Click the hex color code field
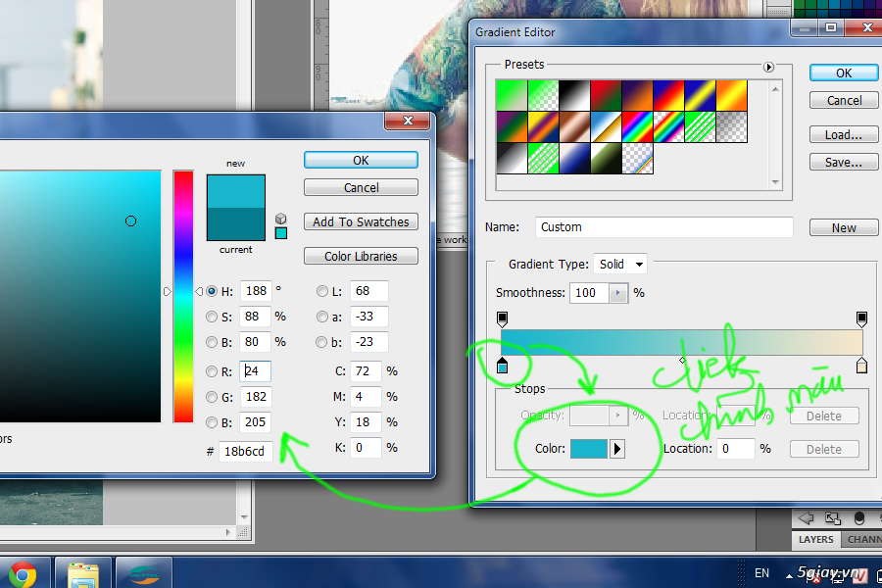Screen dimensions: 882x588 pyautogui.click(x=245, y=452)
